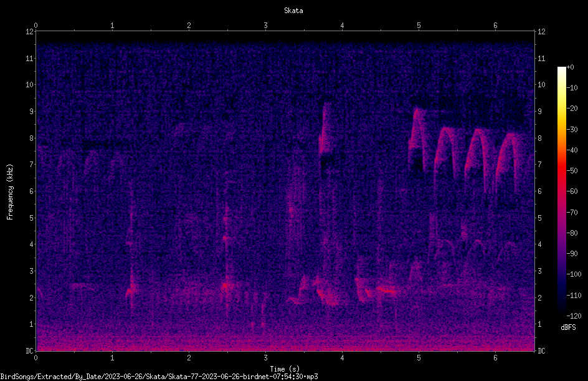The height and width of the screenshot is (381, 588).
Task: Click the "-40" value on the dBFS scale
Action: click(572, 150)
